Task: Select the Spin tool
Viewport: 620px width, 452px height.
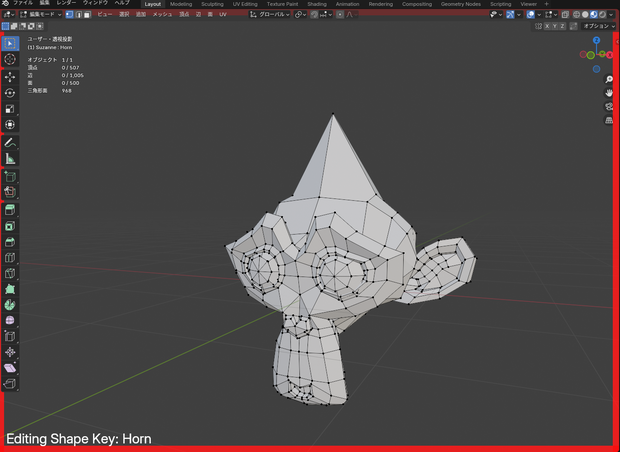Action: click(x=10, y=304)
